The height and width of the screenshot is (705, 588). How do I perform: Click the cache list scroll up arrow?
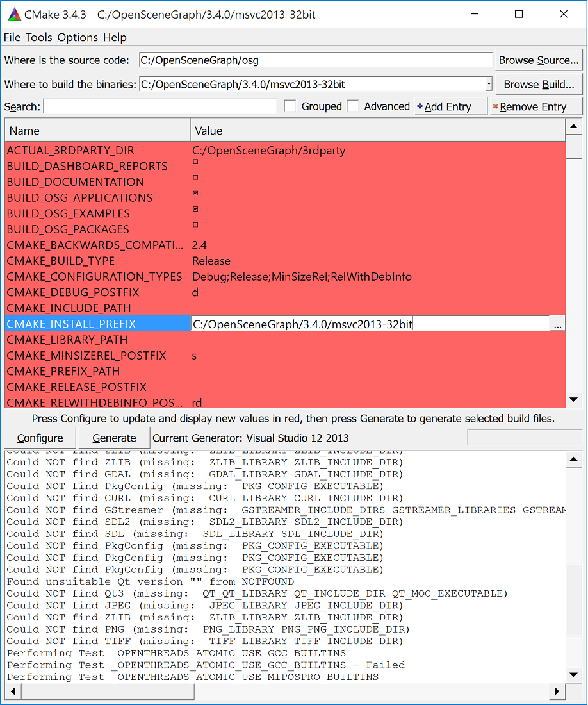(574, 126)
